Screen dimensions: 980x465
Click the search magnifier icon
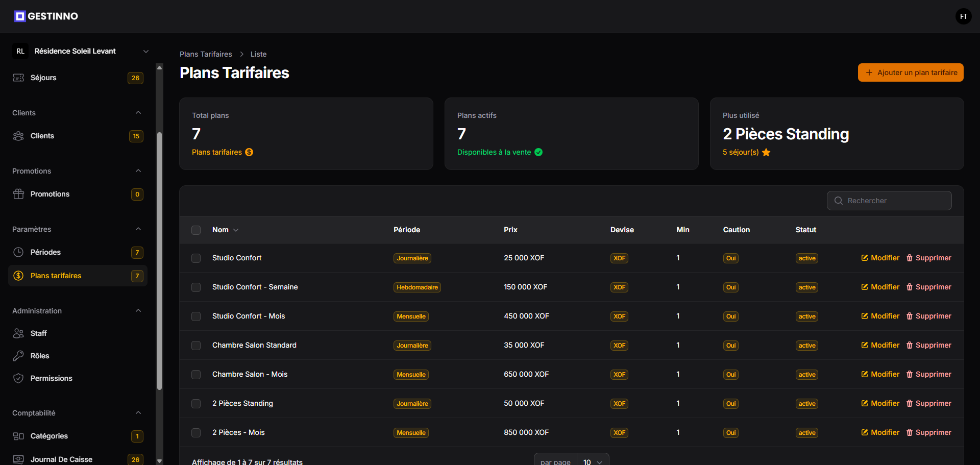coord(838,201)
